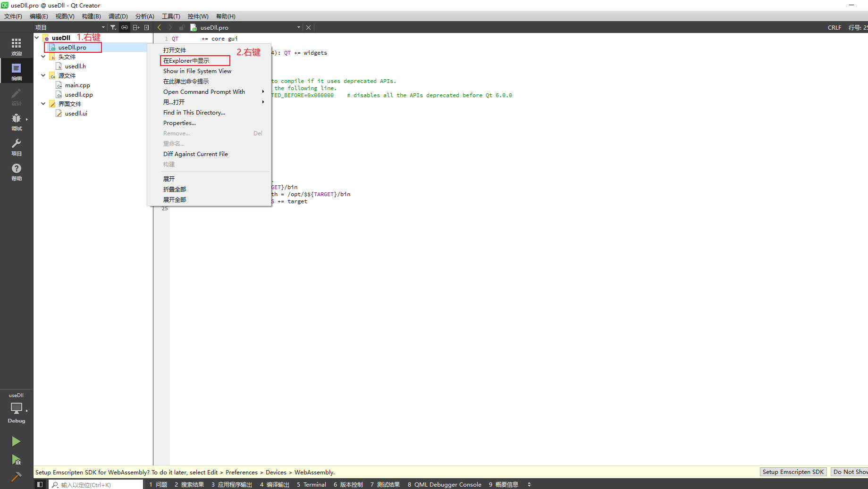Go forward in editor navigation history
Image resolution: width=868 pixels, height=489 pixels.
tap(170, 27)
